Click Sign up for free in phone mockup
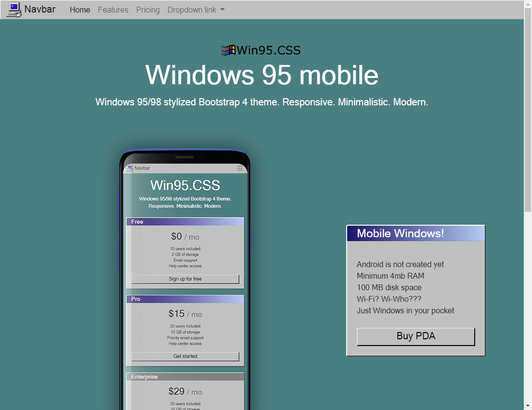Viewport: 532px width, 410px height. click(x=185, y=279)
